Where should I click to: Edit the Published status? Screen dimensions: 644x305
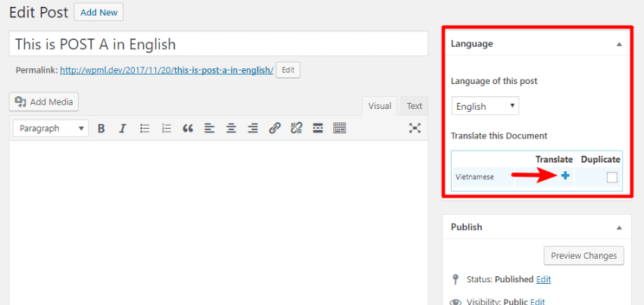543,279
